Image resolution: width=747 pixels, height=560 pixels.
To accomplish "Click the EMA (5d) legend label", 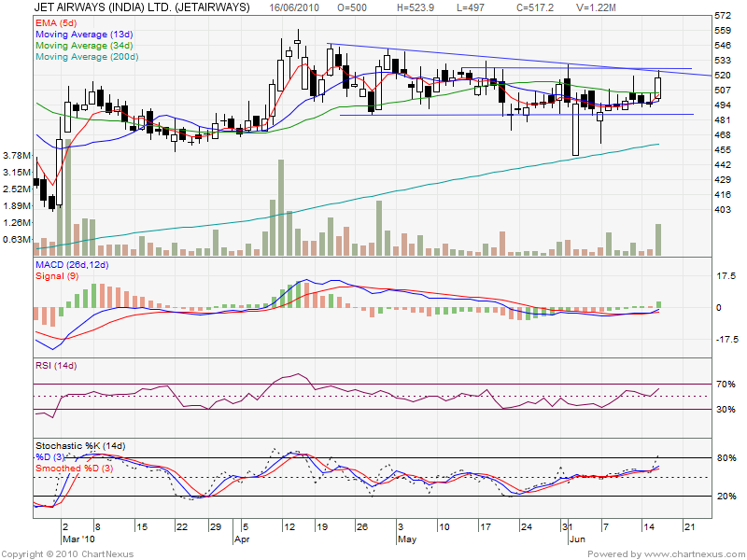I will (x=57, y=21).
